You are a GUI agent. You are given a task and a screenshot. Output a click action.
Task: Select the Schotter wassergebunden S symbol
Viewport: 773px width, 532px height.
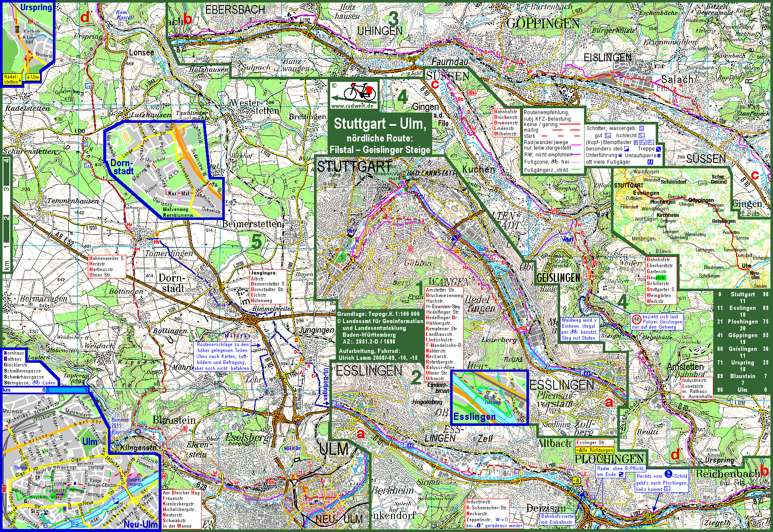641,128
